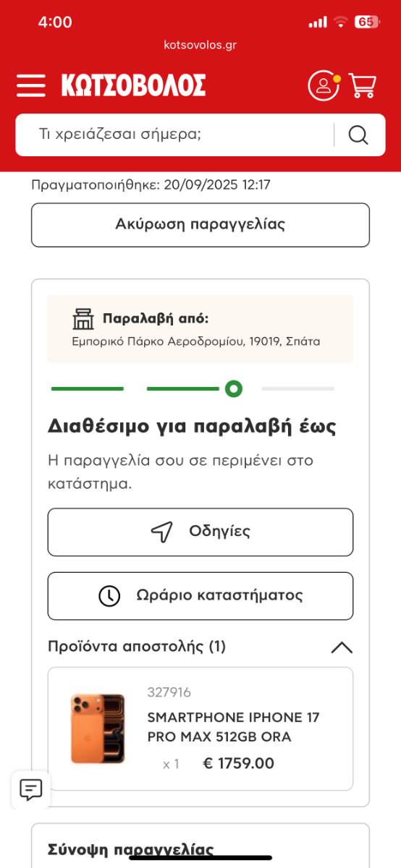
Task: Tap the Κωτσόβολος logo
Action: click(133, 85)
